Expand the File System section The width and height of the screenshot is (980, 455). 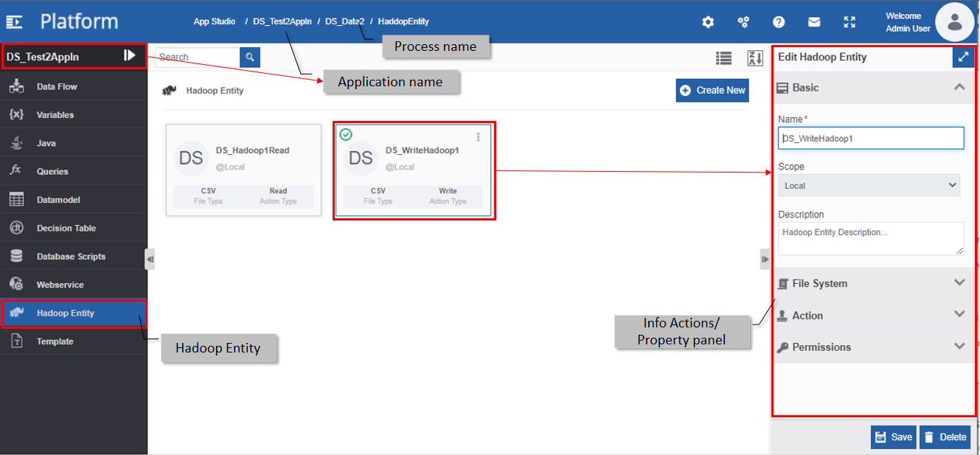tap(873, 283)
